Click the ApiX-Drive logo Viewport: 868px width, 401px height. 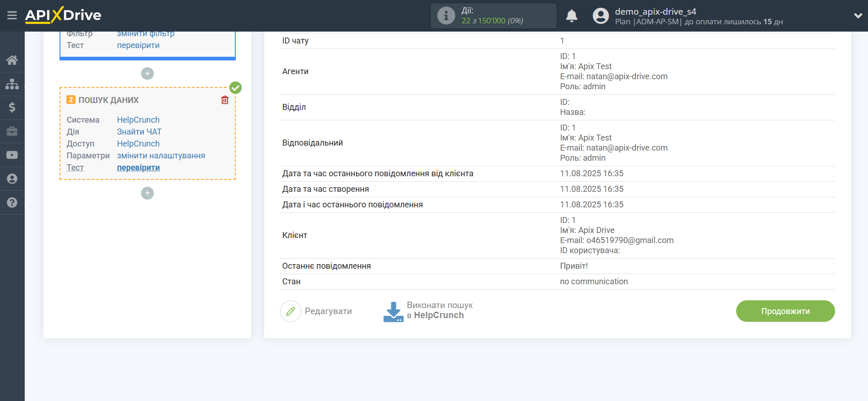(63, 15)
